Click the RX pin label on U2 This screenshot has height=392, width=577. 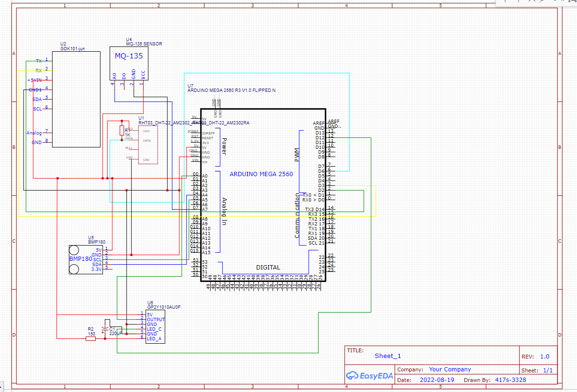point(39,70)
